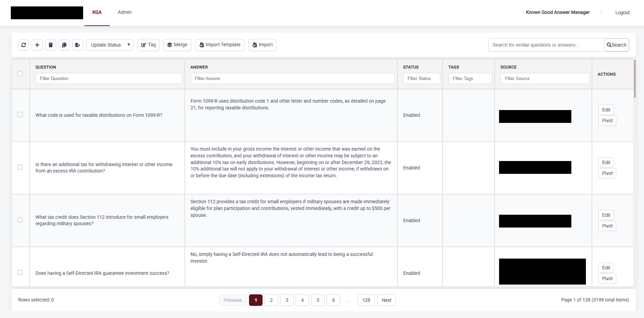Image resolution: width=644 pixels, height=318 pixels.
Task: Open the Filter Tags selector
Action: pos(470,78)
